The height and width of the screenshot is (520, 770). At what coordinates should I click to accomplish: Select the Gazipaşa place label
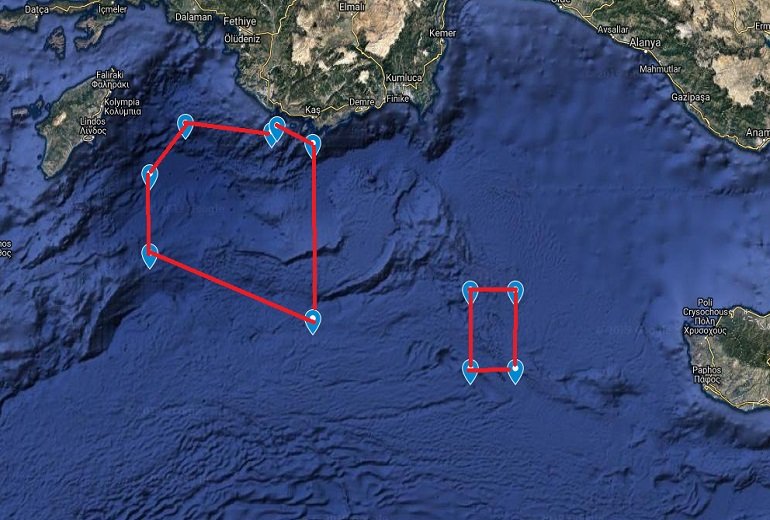[690, 98]
